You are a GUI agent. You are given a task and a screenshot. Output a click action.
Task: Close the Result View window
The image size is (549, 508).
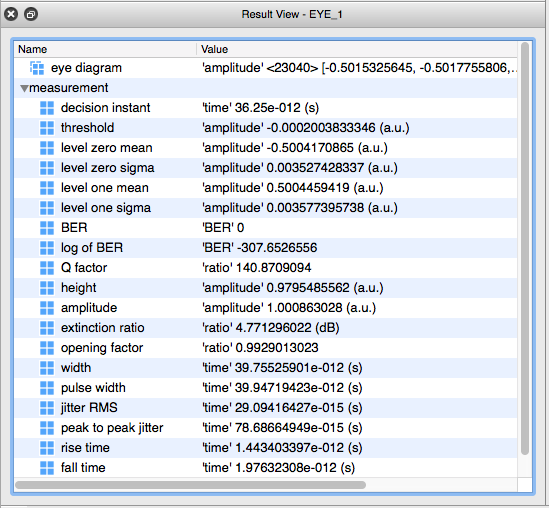click(x=11, y=14)
